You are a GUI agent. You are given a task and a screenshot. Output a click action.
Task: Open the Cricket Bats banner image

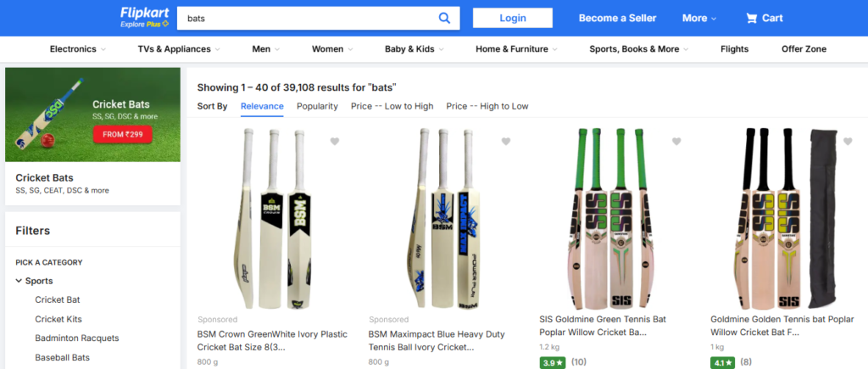click(92, 115)
